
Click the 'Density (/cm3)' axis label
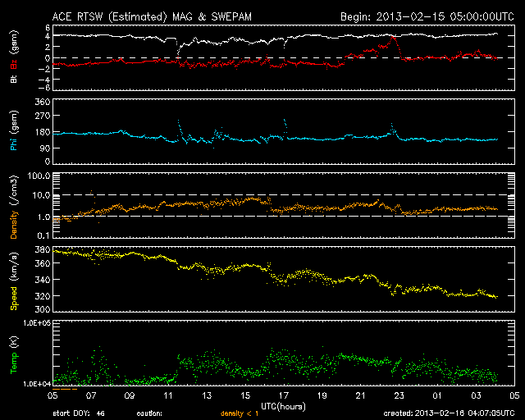tap(14, 208)
